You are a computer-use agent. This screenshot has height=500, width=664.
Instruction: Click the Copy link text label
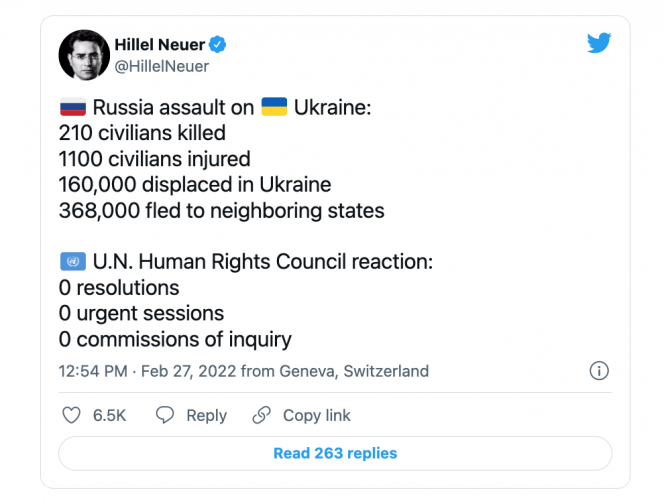click(x=316, y=415)
